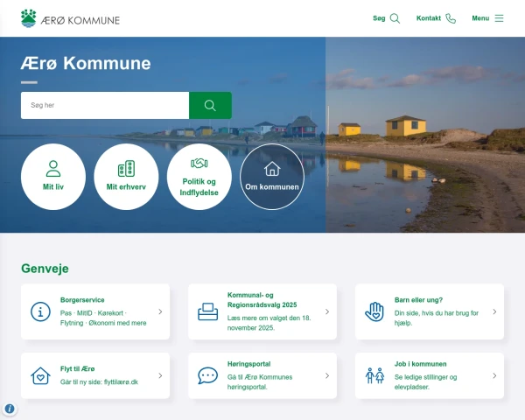Open the Søg magnifier in header

tap(395, 18)
